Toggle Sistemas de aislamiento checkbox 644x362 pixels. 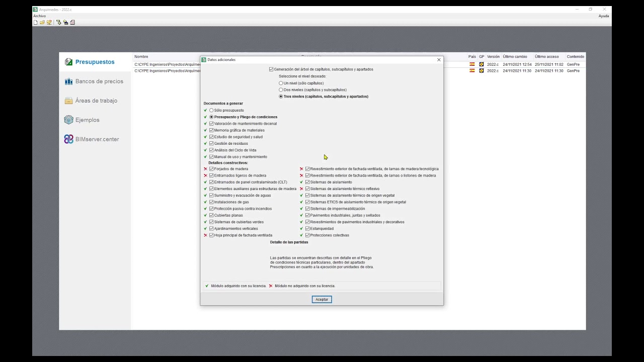[x=307, y=182]
